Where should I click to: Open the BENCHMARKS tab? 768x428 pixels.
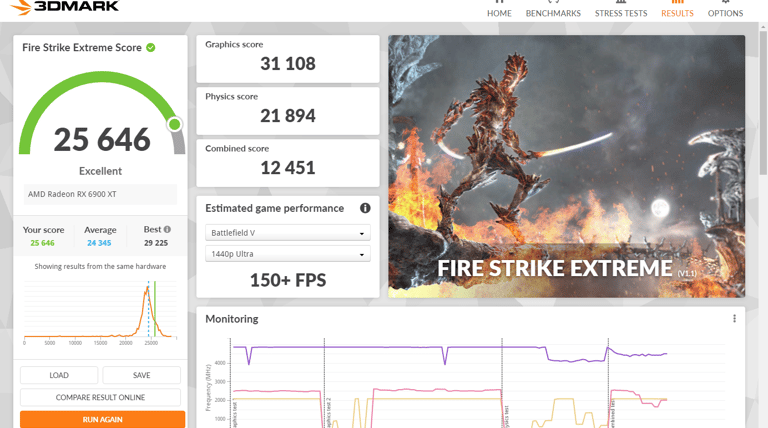[553, 10]
